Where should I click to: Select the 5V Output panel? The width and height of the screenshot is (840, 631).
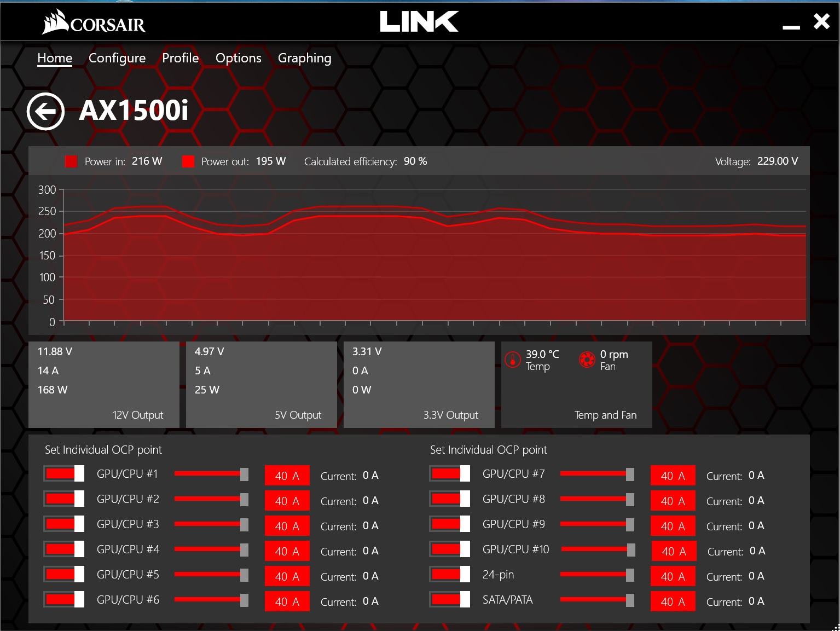(x=262, y=385)
